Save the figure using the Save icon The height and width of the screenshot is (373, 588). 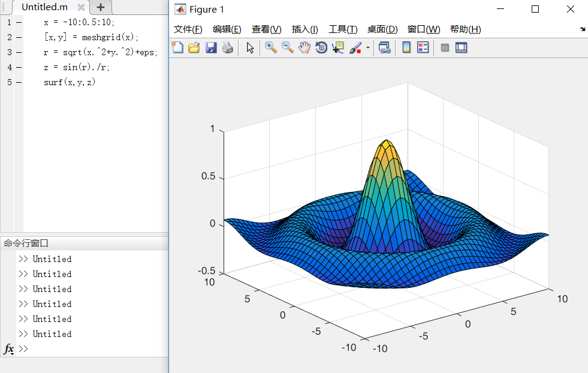pos(211,47)
